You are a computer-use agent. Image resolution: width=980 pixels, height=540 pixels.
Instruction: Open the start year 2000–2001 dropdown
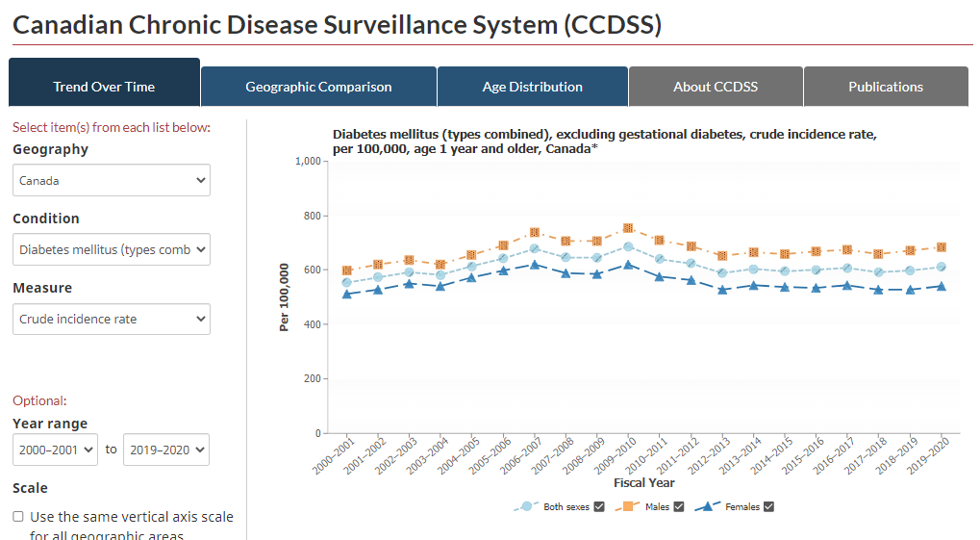point(55,450)
